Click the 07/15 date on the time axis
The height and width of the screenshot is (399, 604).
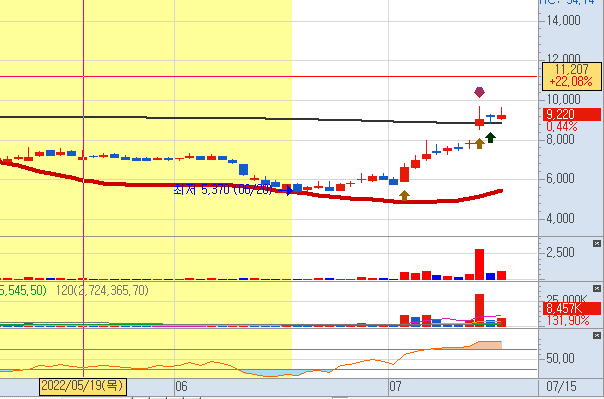coord(562,386)
